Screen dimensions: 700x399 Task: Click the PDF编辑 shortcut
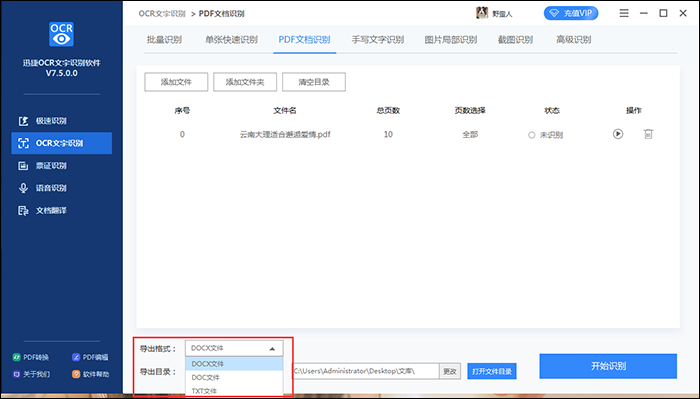click(x=91, y=357)
